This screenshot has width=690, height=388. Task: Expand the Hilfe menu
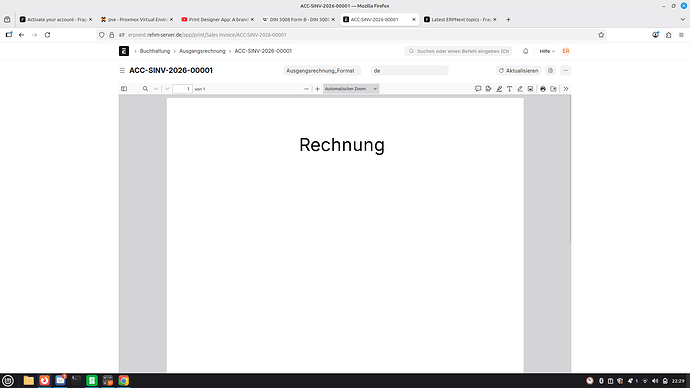(x=547, y=51)
